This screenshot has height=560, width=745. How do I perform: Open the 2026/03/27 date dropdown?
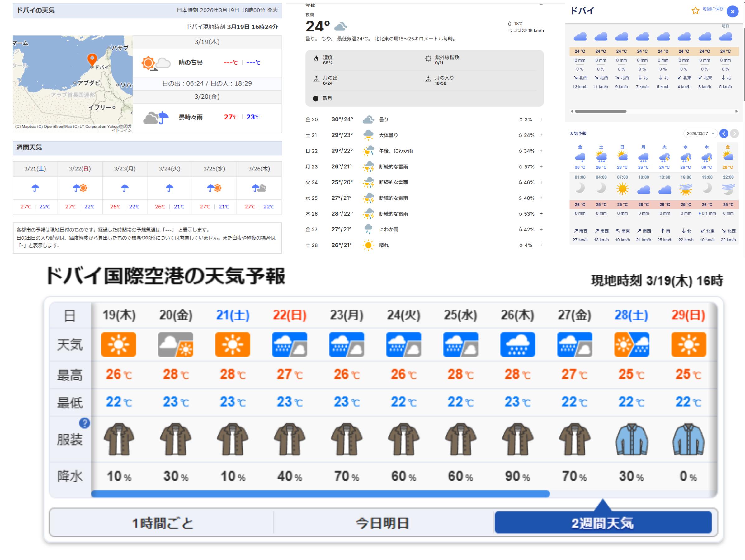700,133
